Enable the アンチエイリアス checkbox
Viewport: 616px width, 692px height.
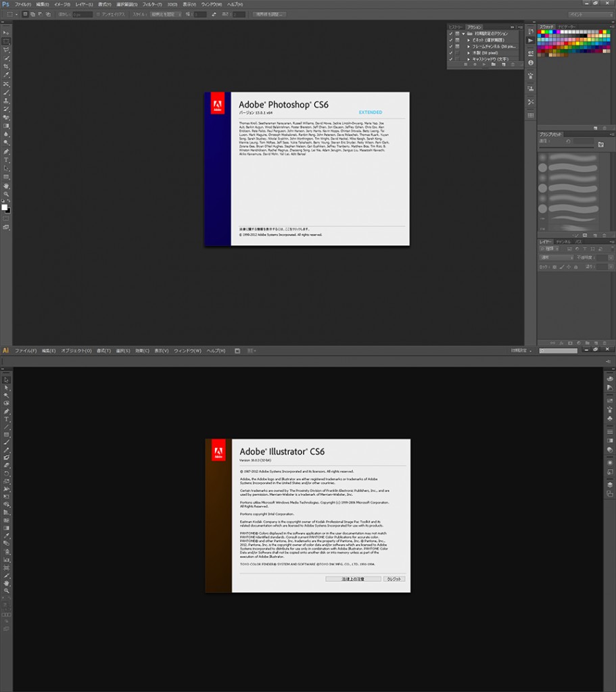point(98,14)
